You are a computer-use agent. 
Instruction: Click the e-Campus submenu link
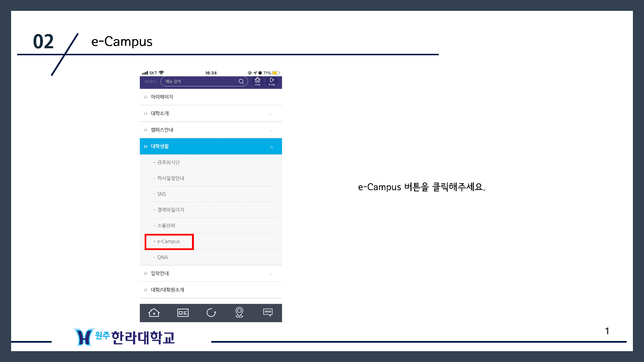[168, 242]
